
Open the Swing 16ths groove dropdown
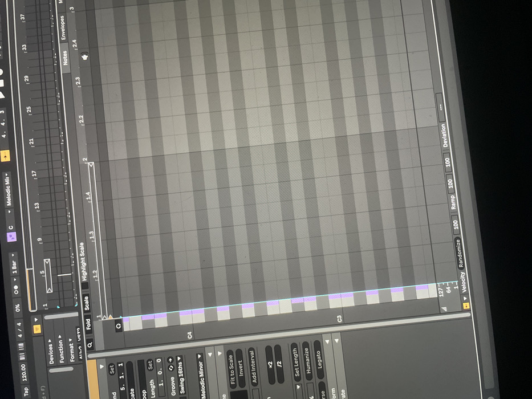[181, 374]
